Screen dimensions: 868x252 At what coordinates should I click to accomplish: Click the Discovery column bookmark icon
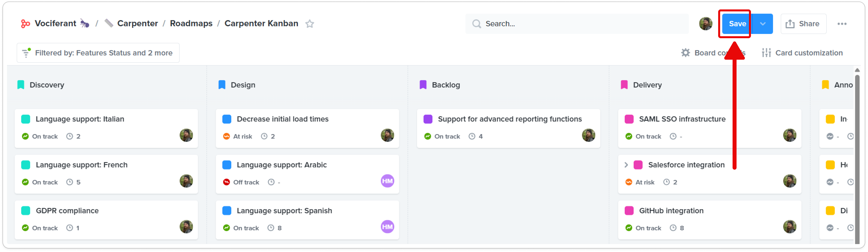[21, 85]
